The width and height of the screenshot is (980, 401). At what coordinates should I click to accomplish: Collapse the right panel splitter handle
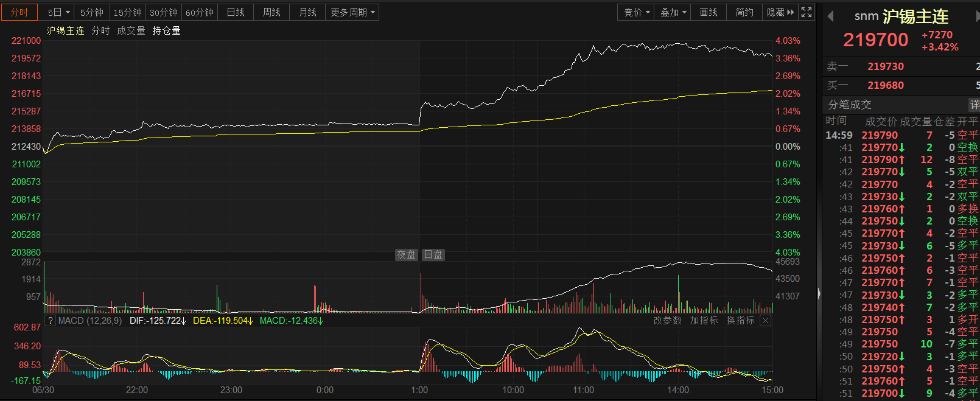point(819,294)
